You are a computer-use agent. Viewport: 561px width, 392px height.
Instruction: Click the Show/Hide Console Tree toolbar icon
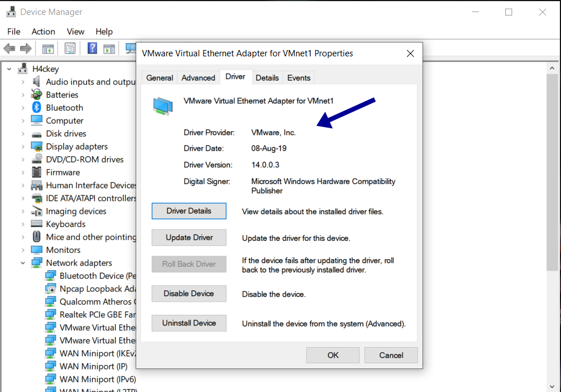pos(49,48)
